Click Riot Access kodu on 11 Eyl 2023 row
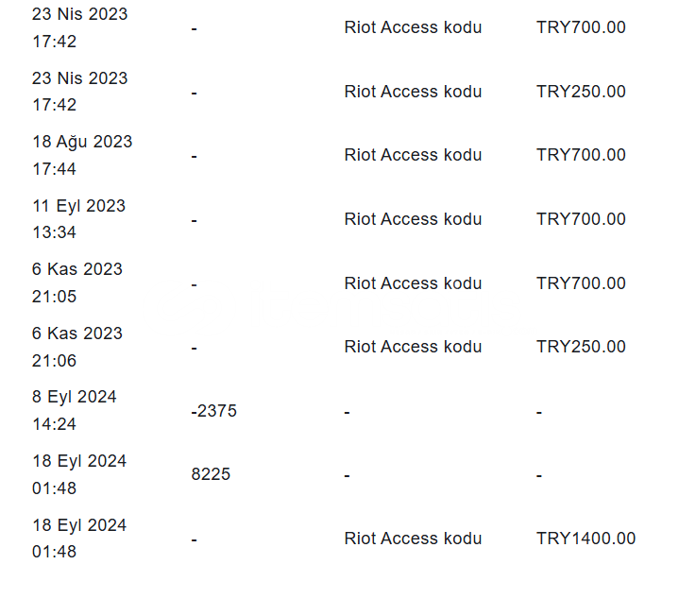 click(413, 219)
